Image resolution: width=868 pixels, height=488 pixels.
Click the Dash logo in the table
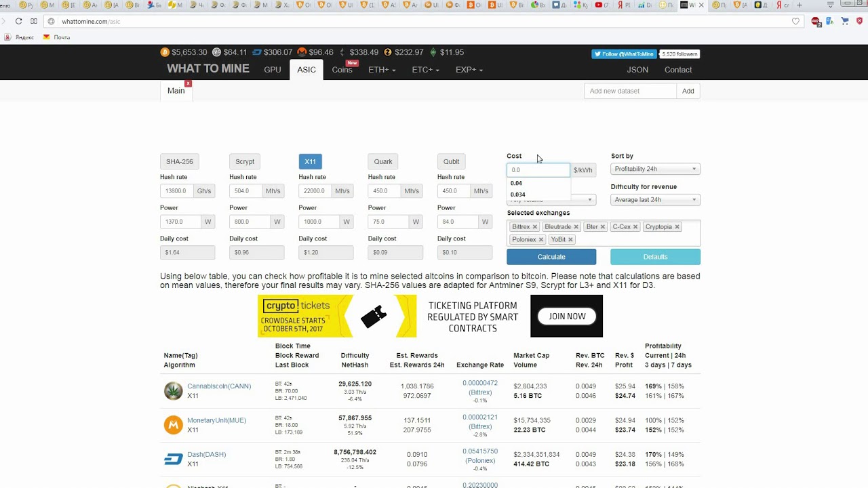click(174, 460)
